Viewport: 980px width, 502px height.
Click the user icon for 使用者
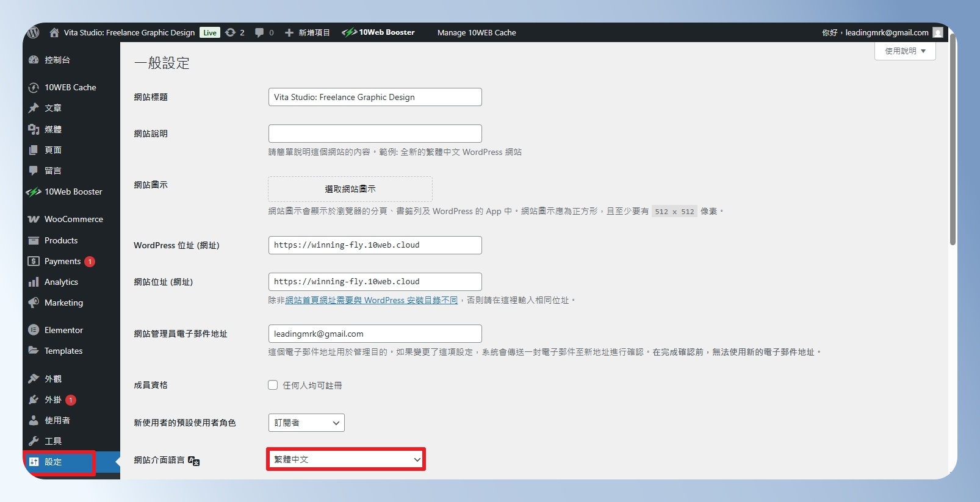point(34,420)
